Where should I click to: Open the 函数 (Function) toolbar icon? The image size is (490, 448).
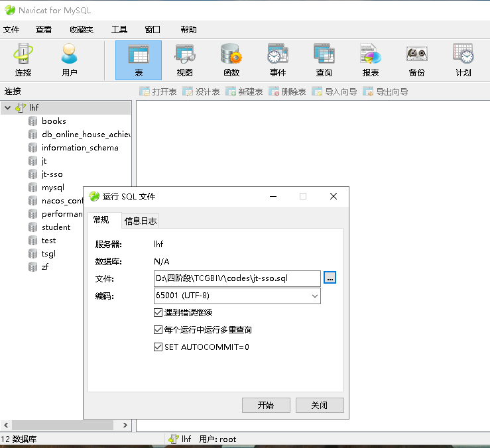click(x=231, y=60)
